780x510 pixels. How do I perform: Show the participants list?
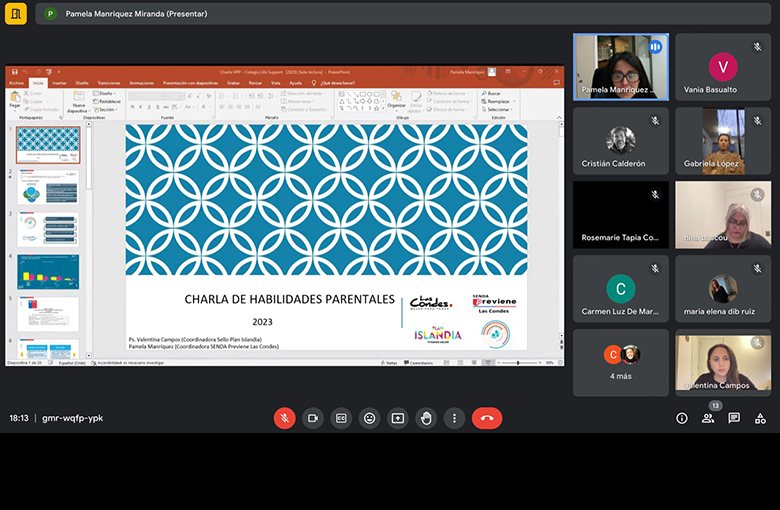(x=708, y=418)
